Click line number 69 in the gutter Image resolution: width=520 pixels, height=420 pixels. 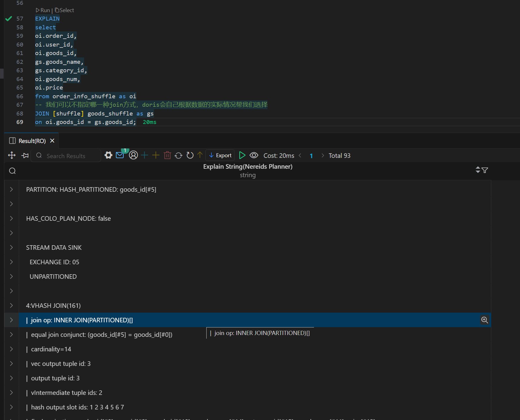point(20,122)
